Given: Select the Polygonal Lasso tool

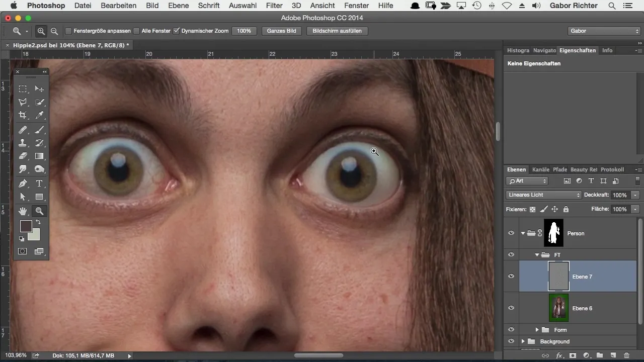Looking at the screenshot, I should pyautogui.click(x=23, y=102).
